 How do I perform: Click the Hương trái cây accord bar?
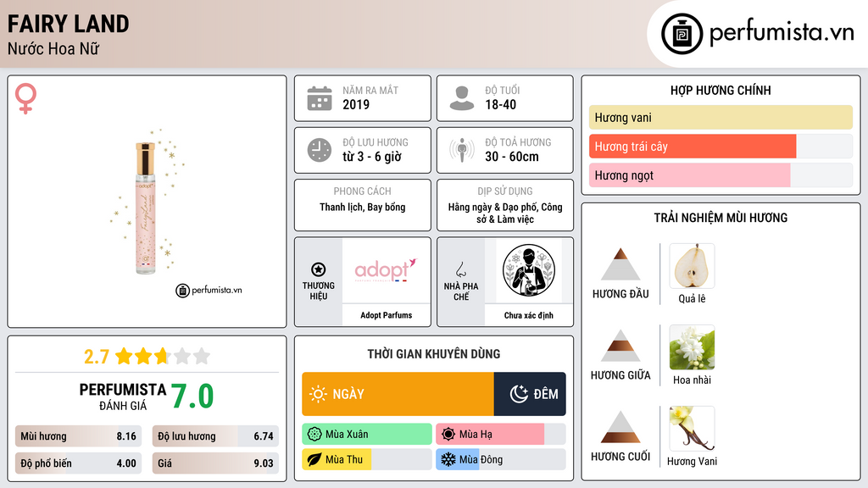(721, 146)
